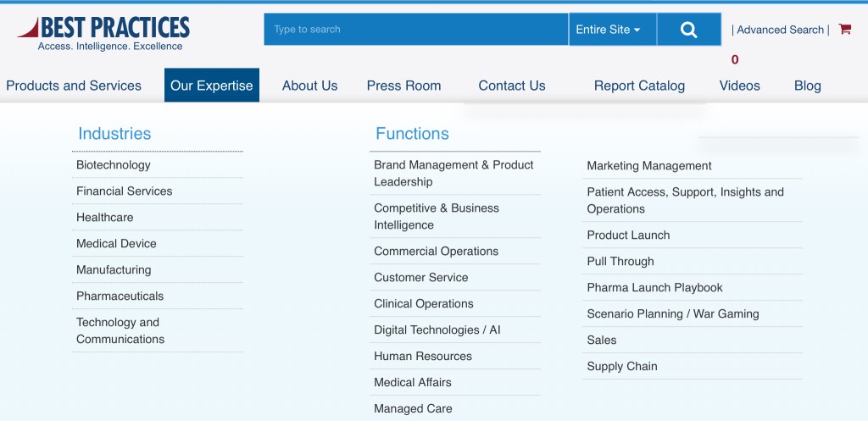Viewport: 868px width, 421px height.
Task: Open the Videos menu item
Action: tap(739, 86)
